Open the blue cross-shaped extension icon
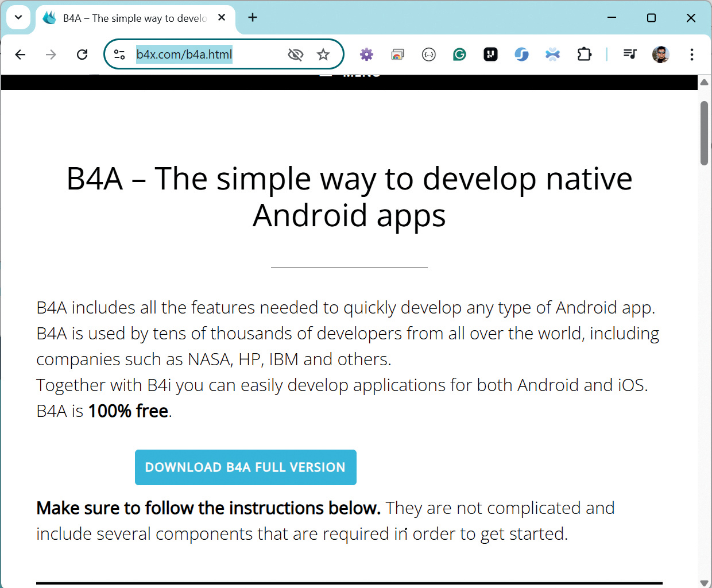The height and width of the screenshot is (588, 712). coord(552,55)
